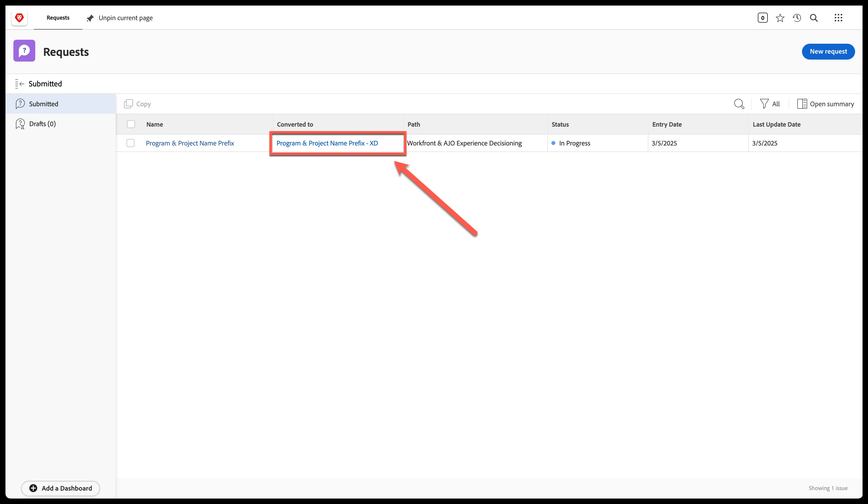Click Unpin current page

pyautogui.click(x=120, y=18)
